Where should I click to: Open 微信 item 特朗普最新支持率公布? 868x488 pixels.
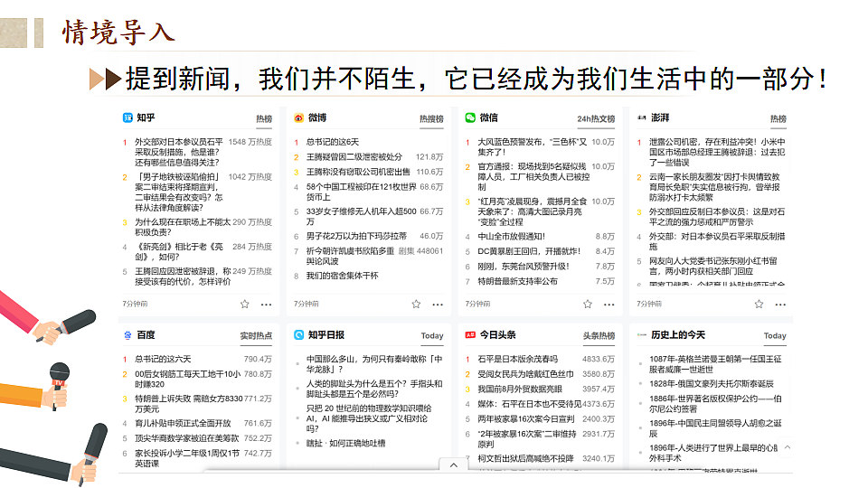point(517,281)
